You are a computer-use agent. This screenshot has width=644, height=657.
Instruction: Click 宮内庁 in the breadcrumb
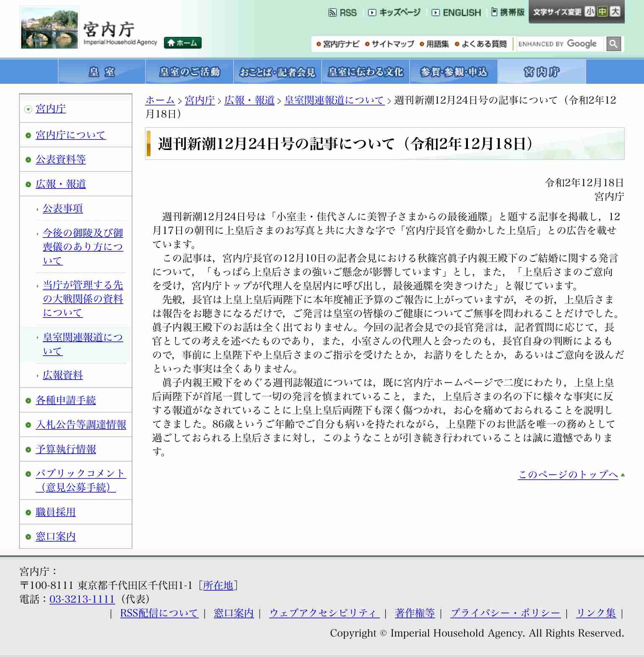[x=200, y=100]
